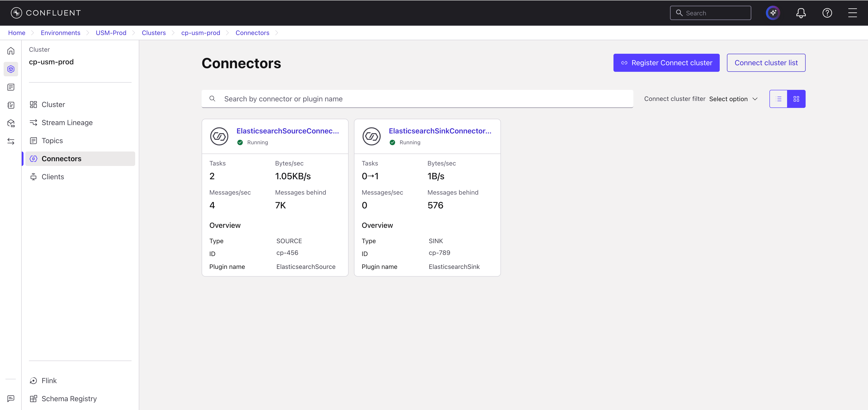Viewport: 868px width, 410px height.
Task: Go to Environments breadcrumb
Action: (60, 33)
